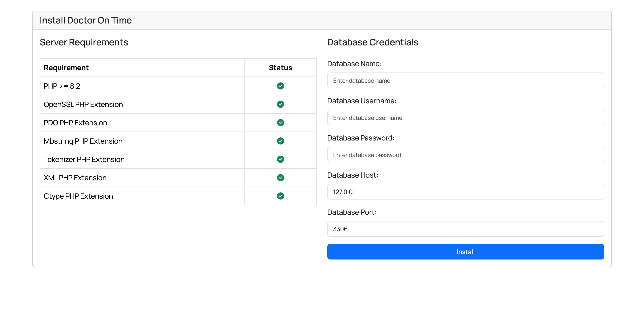
Task: Click the Database Name label
Action: 354,64
